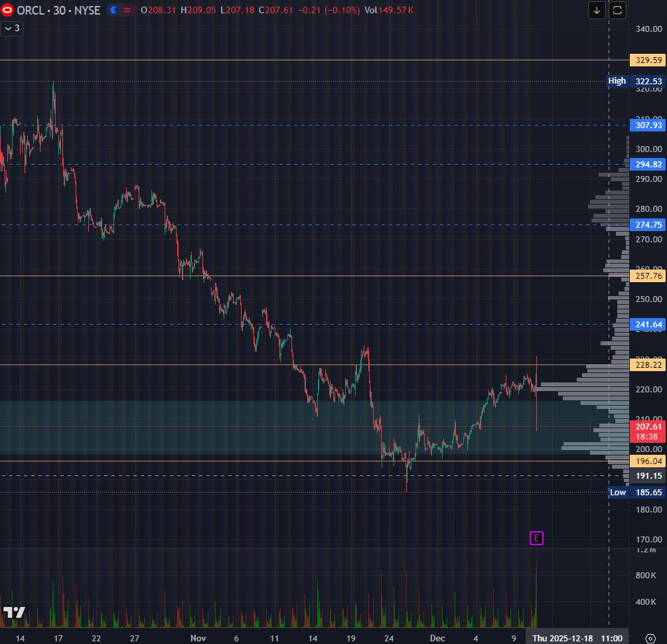Select the 329.59 horizontal line price label
This screenshot has height=644, width=667.
648,60
